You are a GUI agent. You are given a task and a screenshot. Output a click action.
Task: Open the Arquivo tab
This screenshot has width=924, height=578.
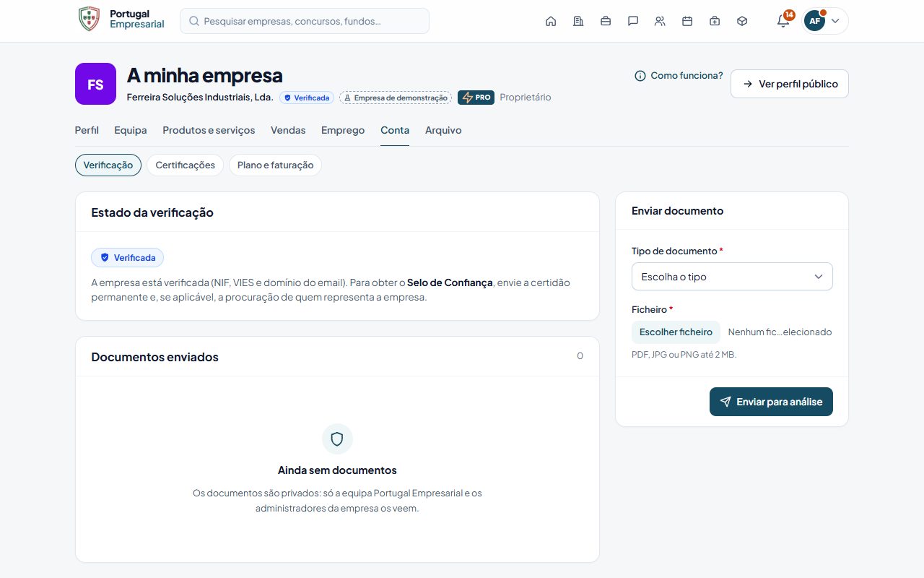click(x=443, y=130)
